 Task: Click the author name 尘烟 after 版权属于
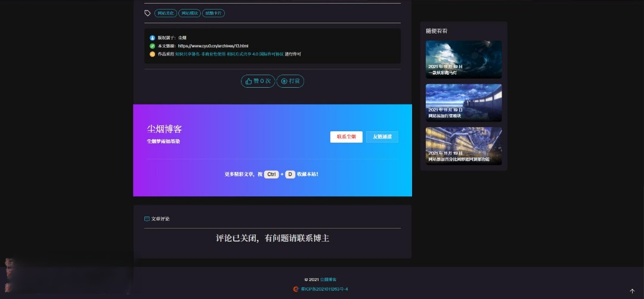click(x=182, y=38)
